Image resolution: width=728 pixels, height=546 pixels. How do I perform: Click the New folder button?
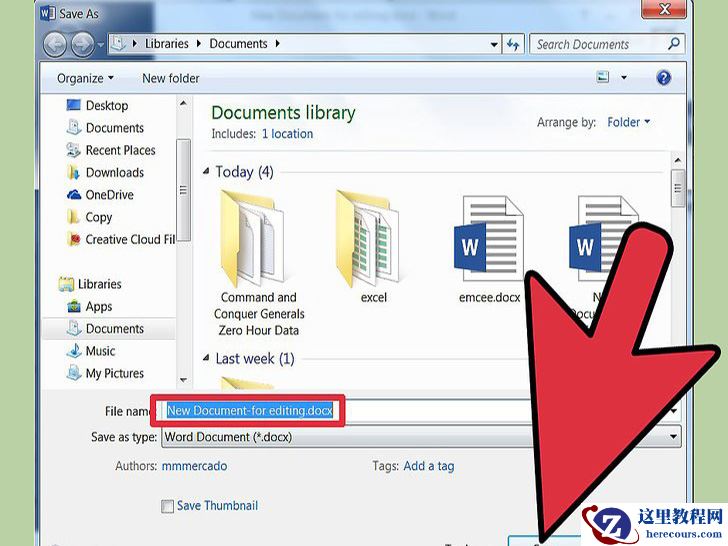click(171, 78)
